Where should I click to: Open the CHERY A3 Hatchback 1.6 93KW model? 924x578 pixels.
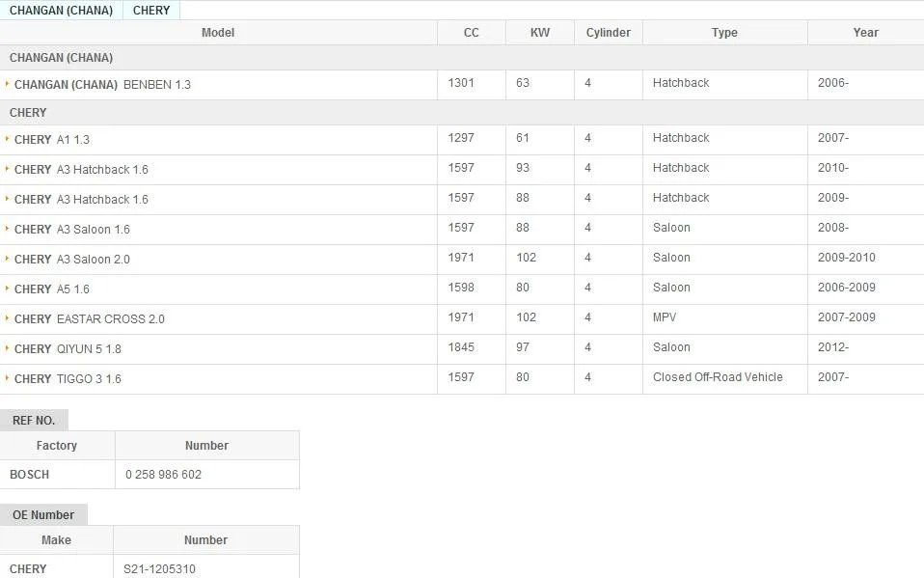coord(81,170)
